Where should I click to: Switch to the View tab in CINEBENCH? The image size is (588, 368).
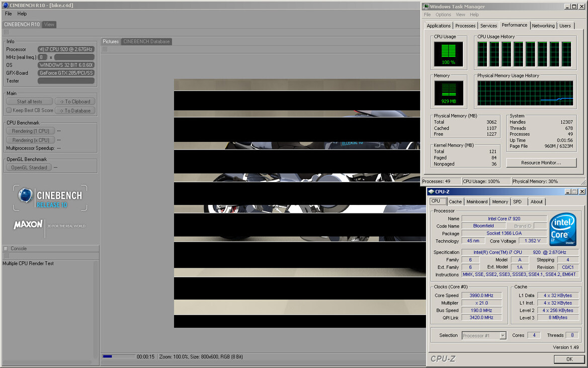[49, 24]
